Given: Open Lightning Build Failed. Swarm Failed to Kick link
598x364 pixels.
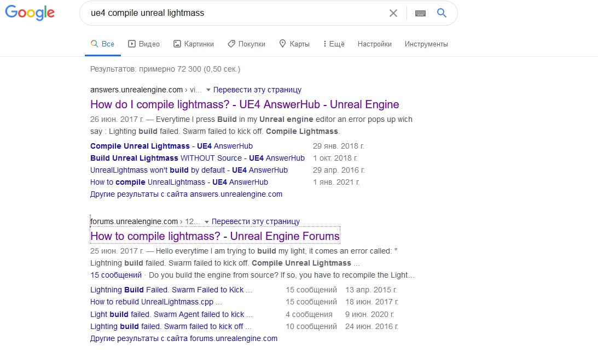Looking at the screenshot, I should (x=171, y=290).
